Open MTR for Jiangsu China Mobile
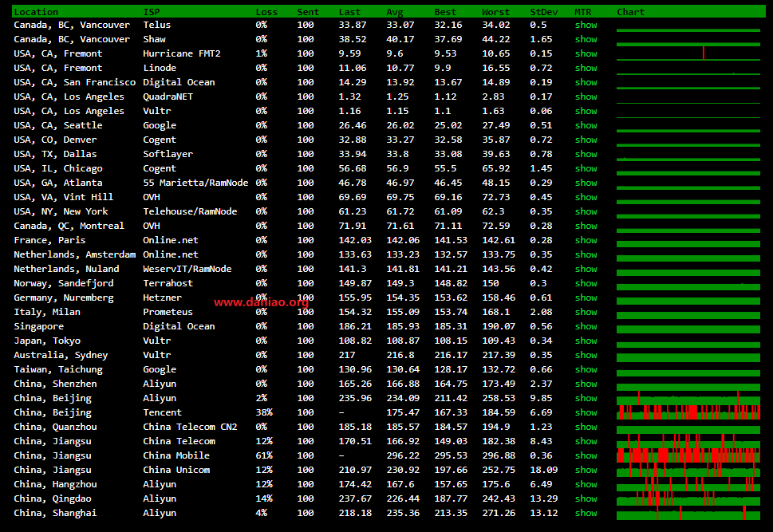The height and width of the screenshot is (532, 773). (x=586, y=455)
